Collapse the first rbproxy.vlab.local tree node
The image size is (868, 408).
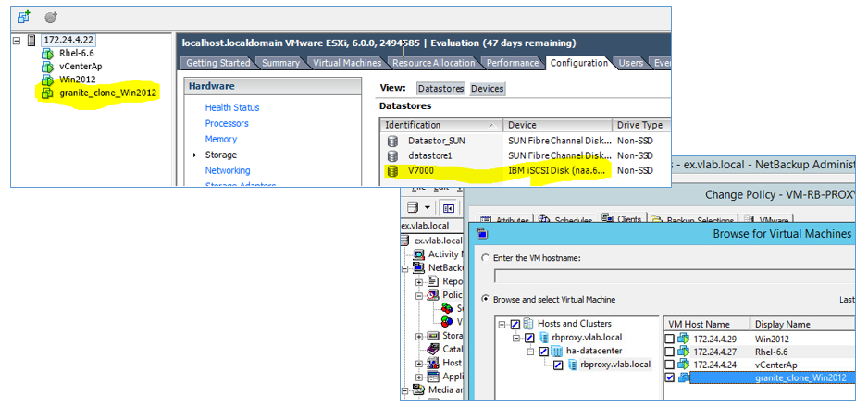[516, 338]
